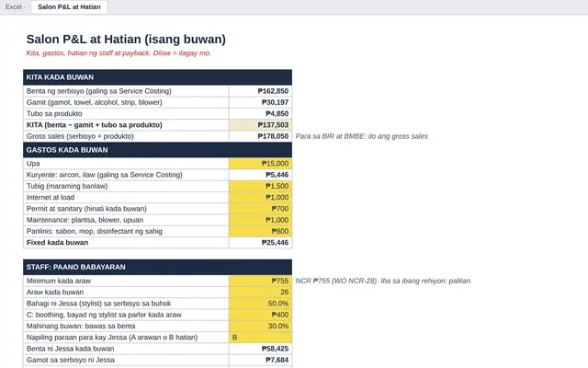This screenshot has height=368, width=588.
Task: Edit the yellow ₱700 permit input
Action: [260, 209]
